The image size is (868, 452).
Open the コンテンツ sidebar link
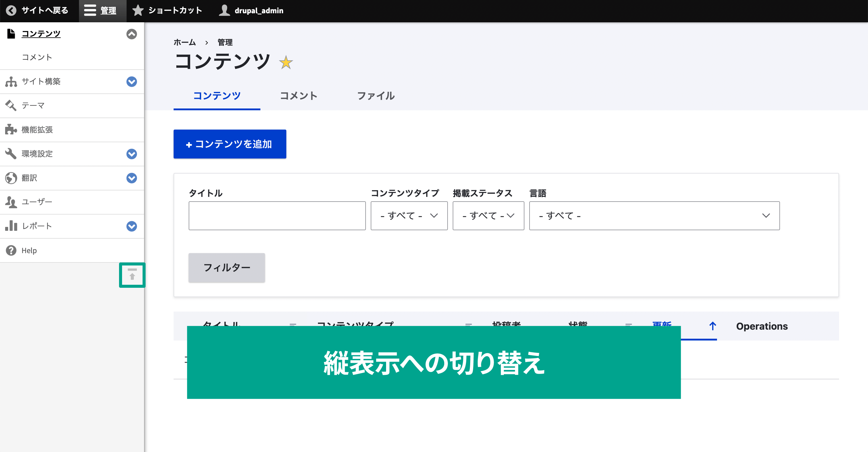click(x=41, y=34)
